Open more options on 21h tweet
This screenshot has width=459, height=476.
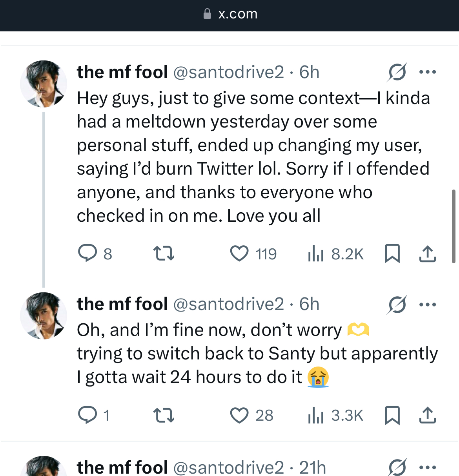click(x=428, y=467)
